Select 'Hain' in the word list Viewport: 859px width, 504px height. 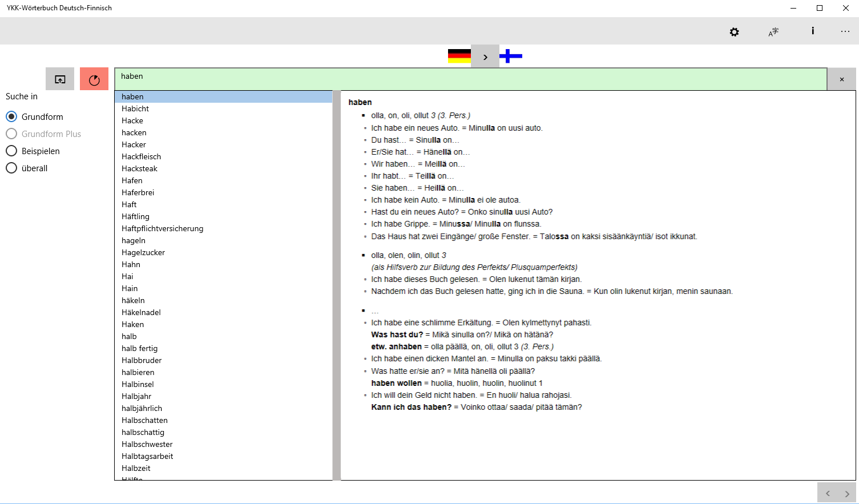[x=223, y=288]
